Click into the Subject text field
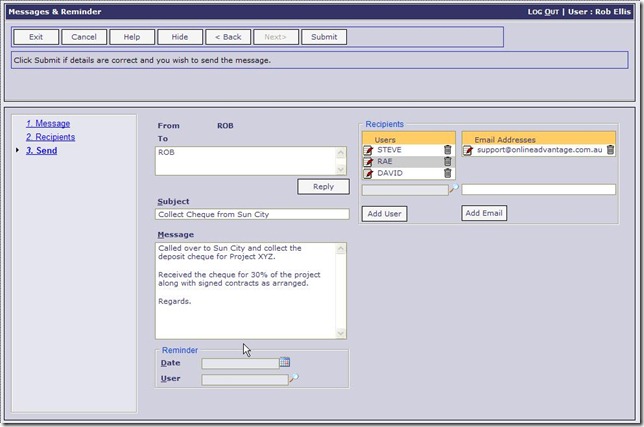Screen dimensions: 644x427 252,214
